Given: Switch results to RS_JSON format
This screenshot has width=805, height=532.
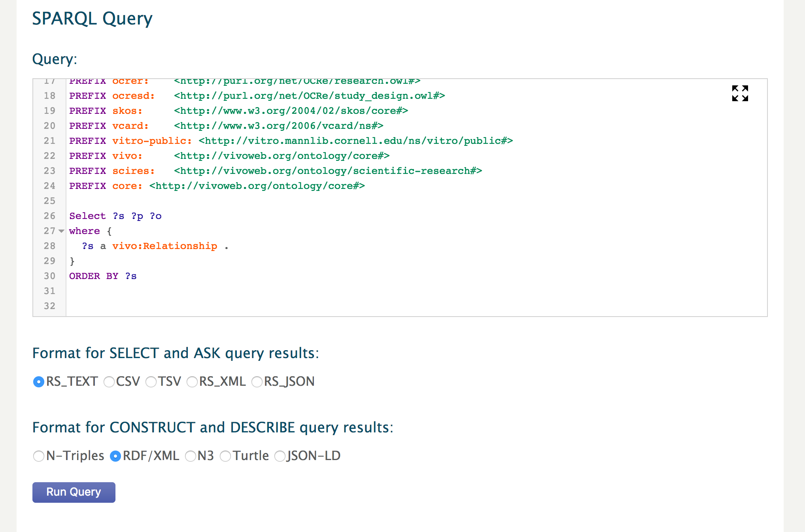Looking at the screenshot, I should click(257, 382).
